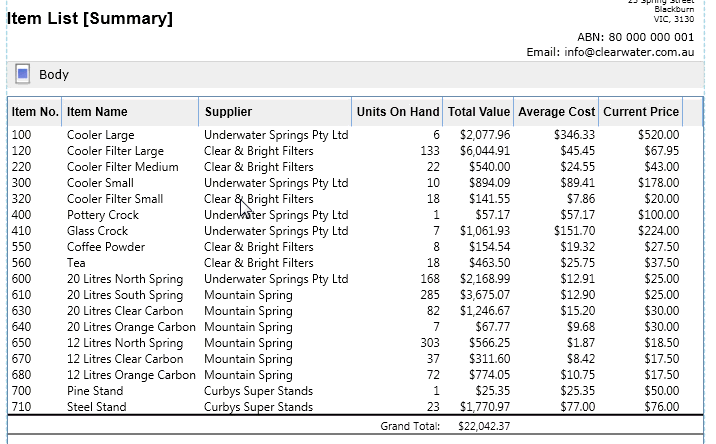Select the Cooler Filter Small item name
Image resolution: width=716 pixels, height=444 pixels.
pos(115,199)
